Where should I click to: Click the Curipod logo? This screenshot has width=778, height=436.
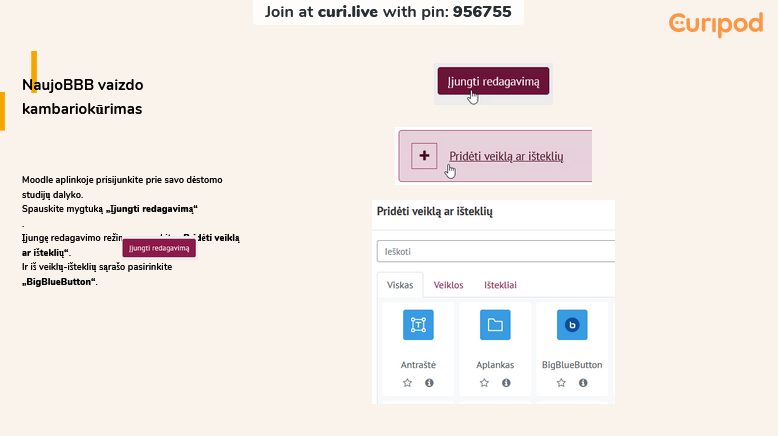[715, 24]
